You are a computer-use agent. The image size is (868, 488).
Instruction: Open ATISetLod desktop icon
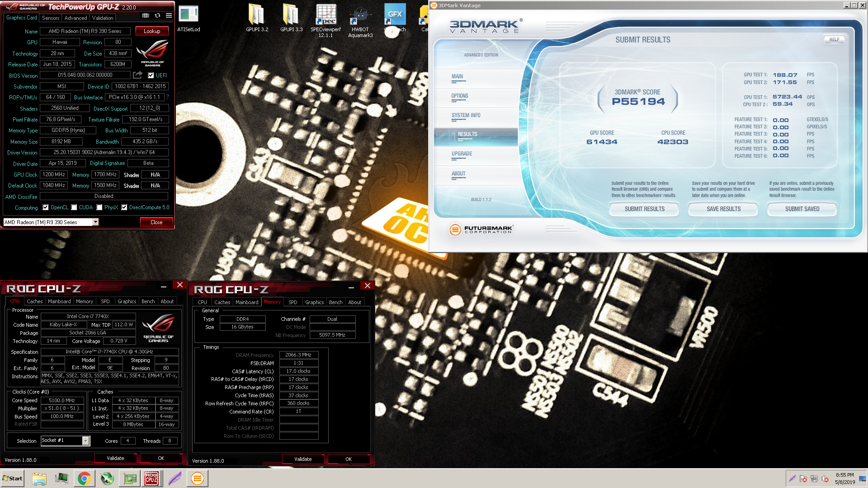pyautogui.click(x=189, y=19)
